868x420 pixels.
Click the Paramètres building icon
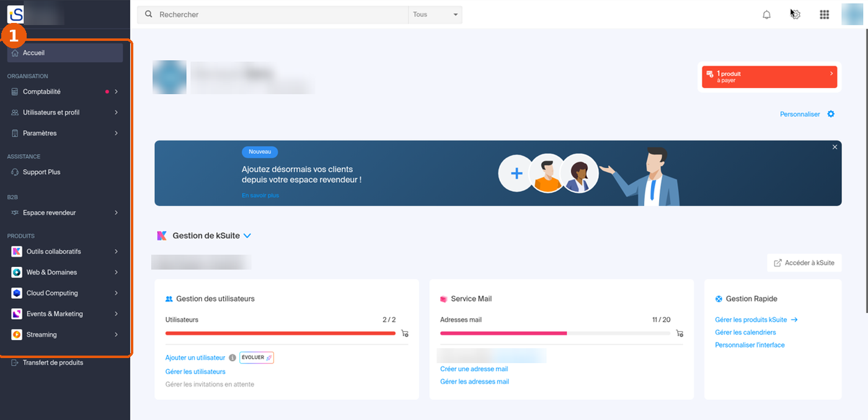[x=15, y=133]
